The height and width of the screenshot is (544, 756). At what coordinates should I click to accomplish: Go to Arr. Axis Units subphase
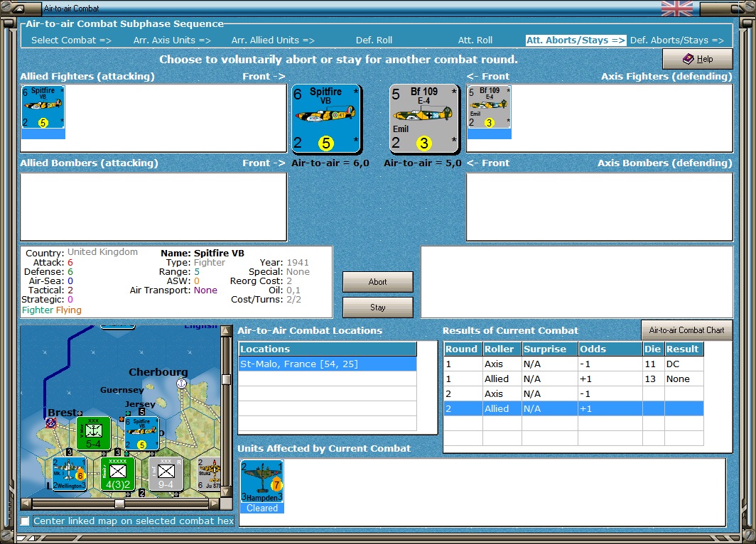click(x=172, y=40)
